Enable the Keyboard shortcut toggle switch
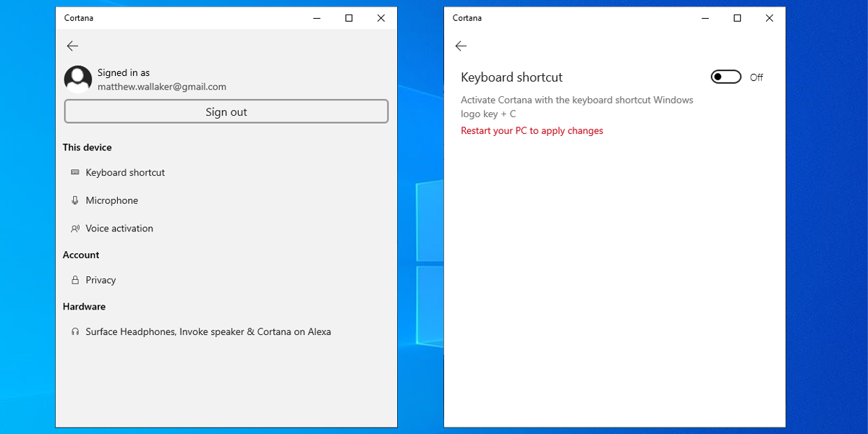Image resolution: width=868 pixels, height=434 pixels. (x=726, y=77)
